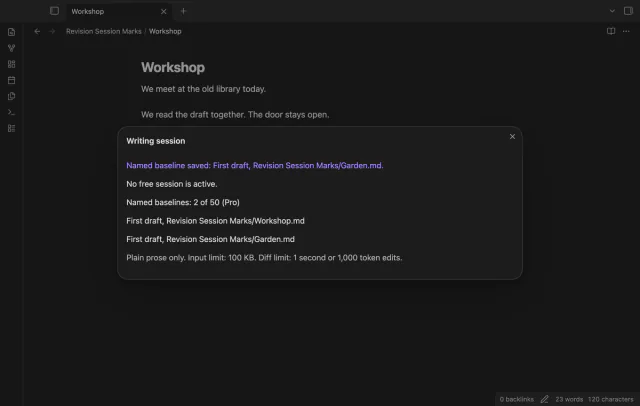The height and width of the screenshot is (406, 640).
Task: Navigate back with the left arrow
Action: [37, 31]
